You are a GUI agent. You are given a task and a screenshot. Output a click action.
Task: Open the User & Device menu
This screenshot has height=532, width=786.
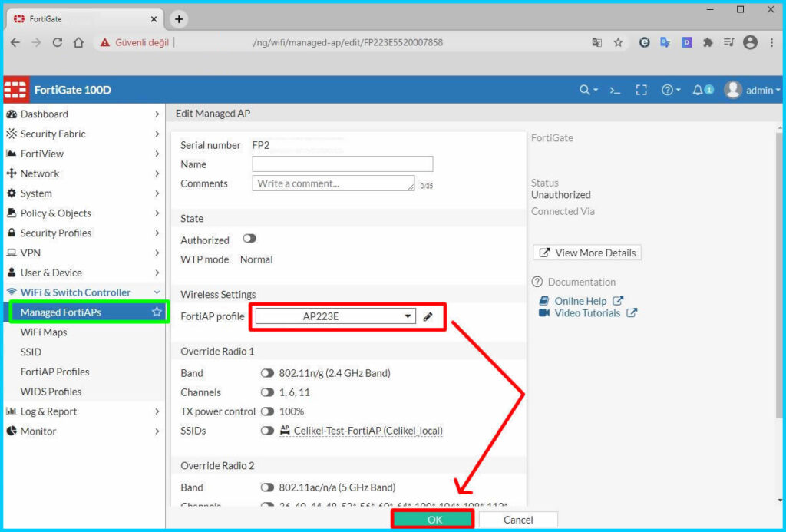click(83, 273)
